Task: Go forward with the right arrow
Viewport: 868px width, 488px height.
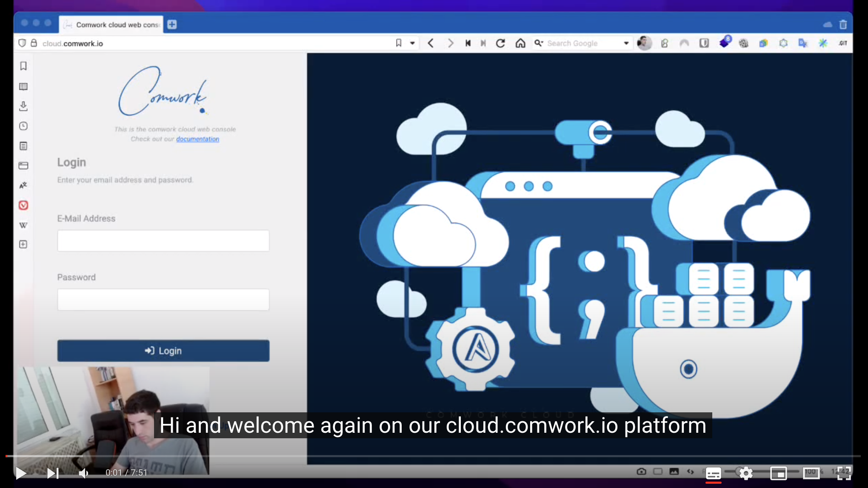Action: [x=451, y=43]
